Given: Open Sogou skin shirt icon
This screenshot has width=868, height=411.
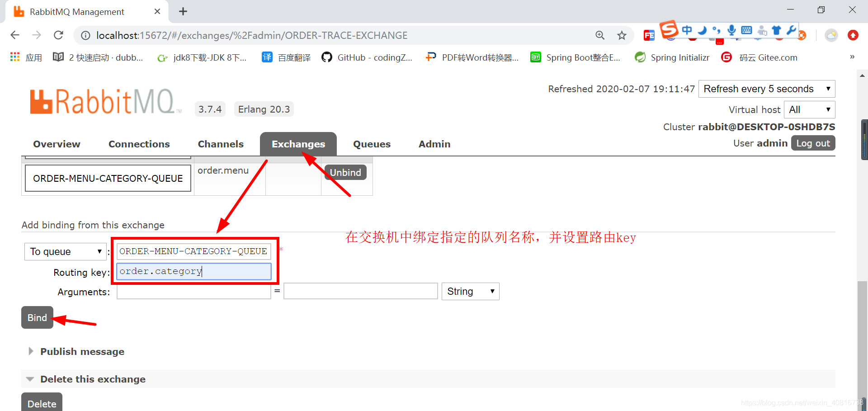Looking at the screenshot, I should 777,30.
